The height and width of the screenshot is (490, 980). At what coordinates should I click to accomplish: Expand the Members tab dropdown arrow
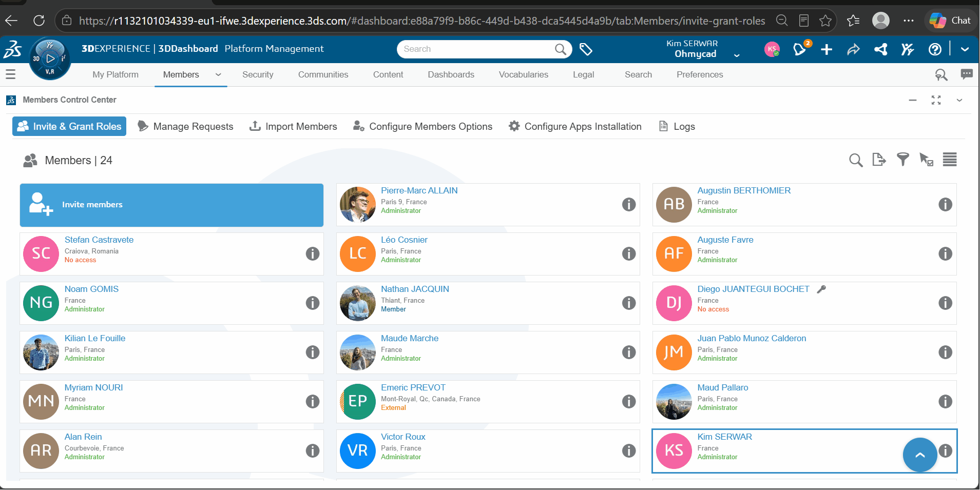pyautogui.click(x=218, y=75)
